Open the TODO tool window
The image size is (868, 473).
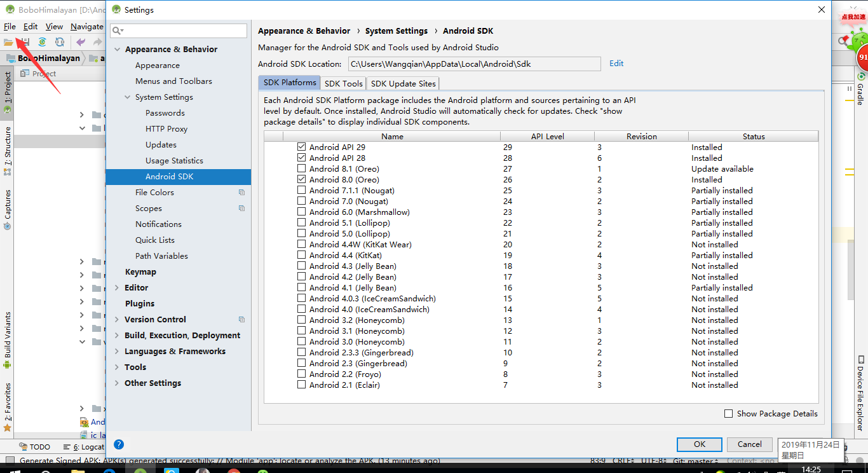coord(34,447)
